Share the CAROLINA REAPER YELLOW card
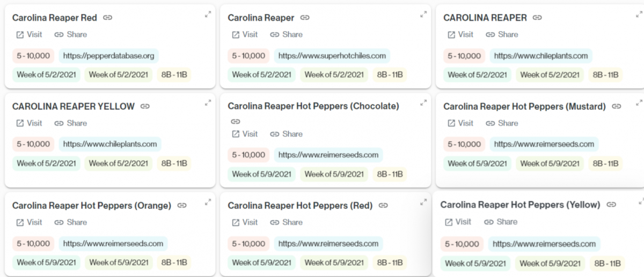644x277 pixels. [x=71, y=123]
